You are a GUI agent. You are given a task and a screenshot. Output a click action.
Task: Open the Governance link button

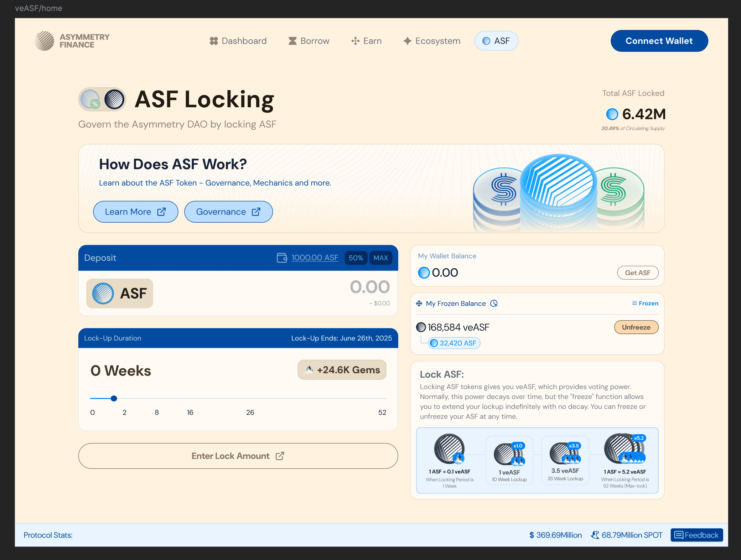pos(228,212)
